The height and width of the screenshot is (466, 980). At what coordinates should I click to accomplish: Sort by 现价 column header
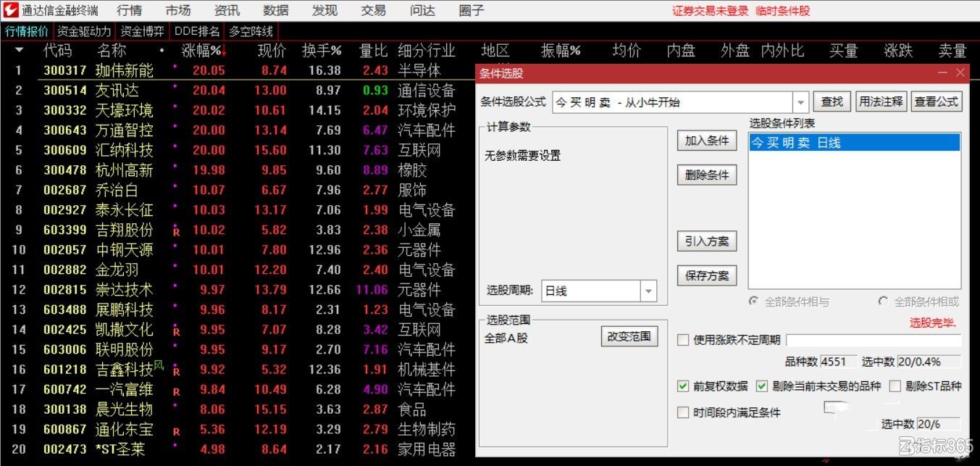(x=272, y=51)
